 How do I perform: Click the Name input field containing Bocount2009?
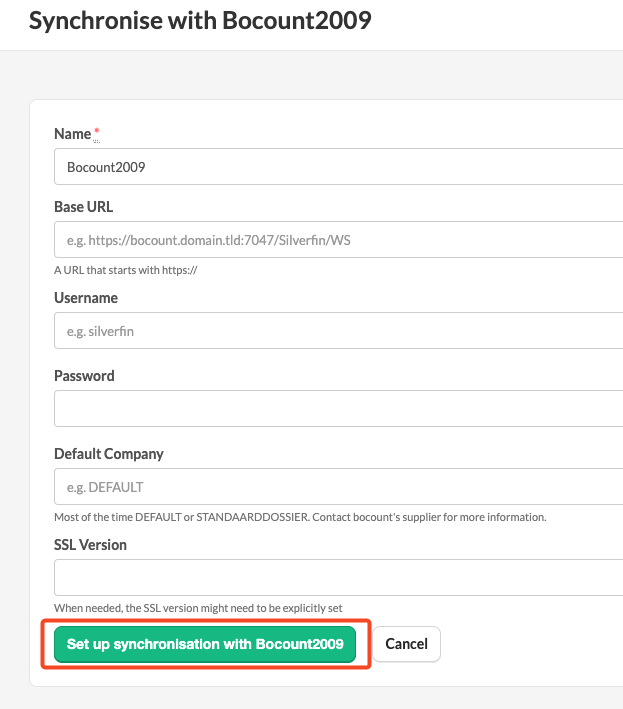pyautogui.click(x=339, y=166)
